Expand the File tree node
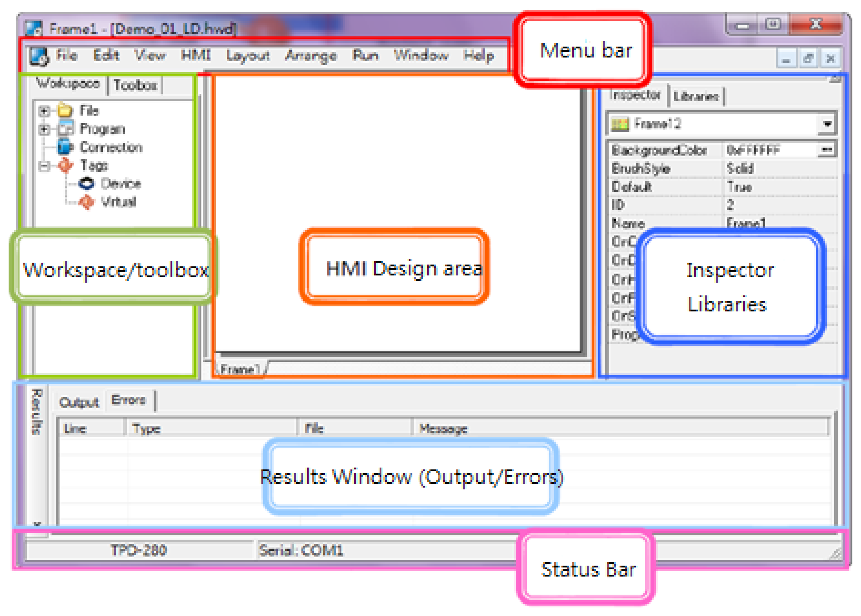The image size is (861, 616). tap(44, 111)
